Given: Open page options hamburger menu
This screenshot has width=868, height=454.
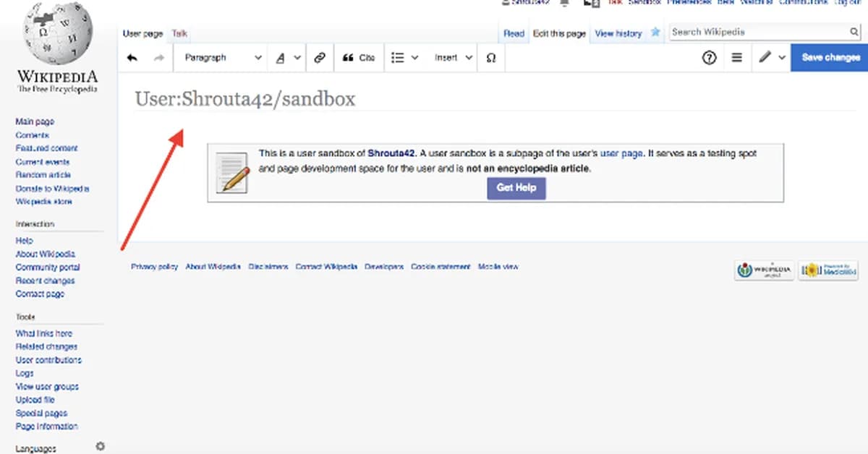Looking at the screenshot, I should tap(737, 58).
